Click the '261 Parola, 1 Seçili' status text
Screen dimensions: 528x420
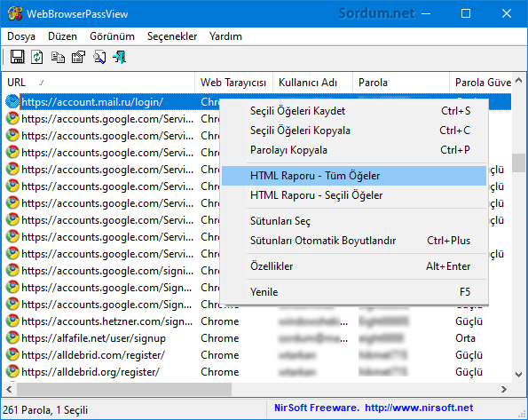point(45,410)
